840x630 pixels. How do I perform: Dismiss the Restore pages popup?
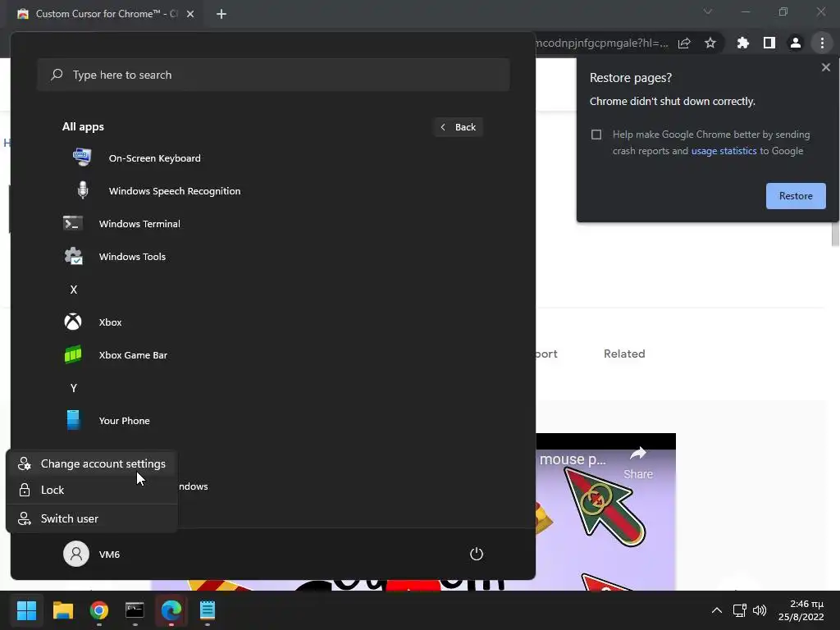click(825, 67)
